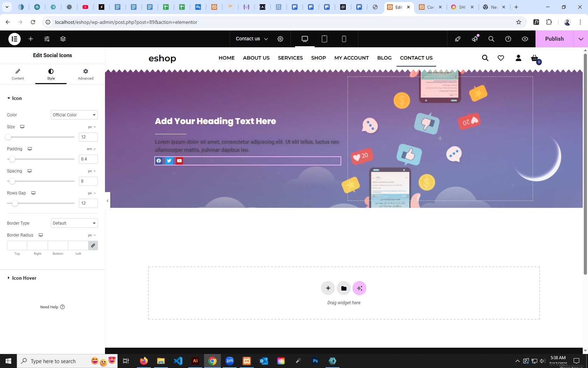Toggle Rows Gap responsive device icon
Screen dimensions: 588x368
click(x=33, y=193)
